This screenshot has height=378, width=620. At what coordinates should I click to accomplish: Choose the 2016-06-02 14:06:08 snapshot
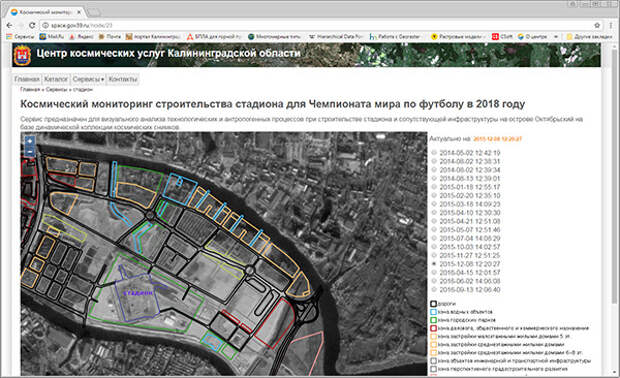(x=434, y=281)
